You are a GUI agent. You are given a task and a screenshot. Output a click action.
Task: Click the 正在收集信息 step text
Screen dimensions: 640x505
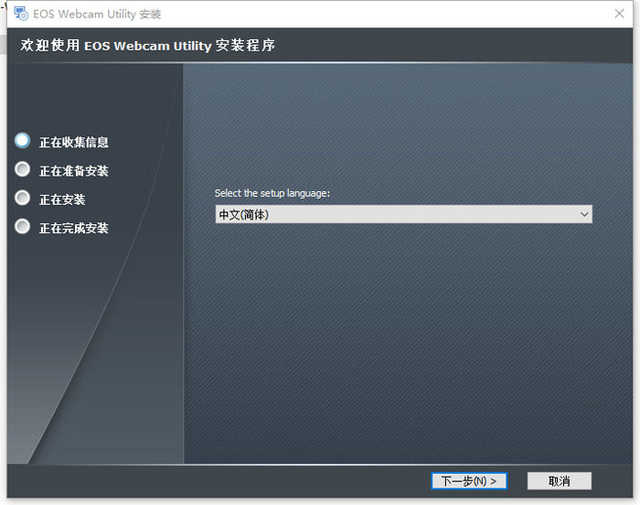pos(74,142)
